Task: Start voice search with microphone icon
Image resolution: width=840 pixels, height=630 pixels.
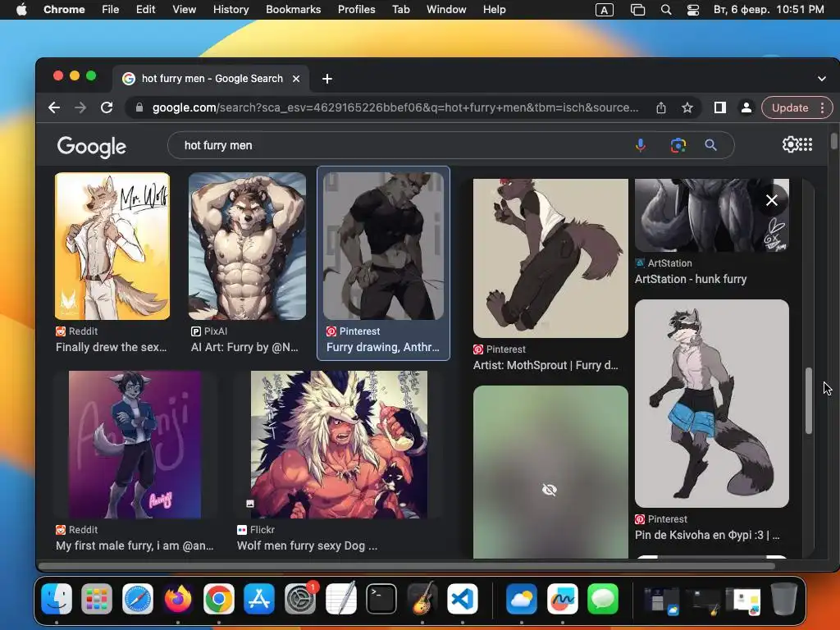Action: tap(640, 145)
